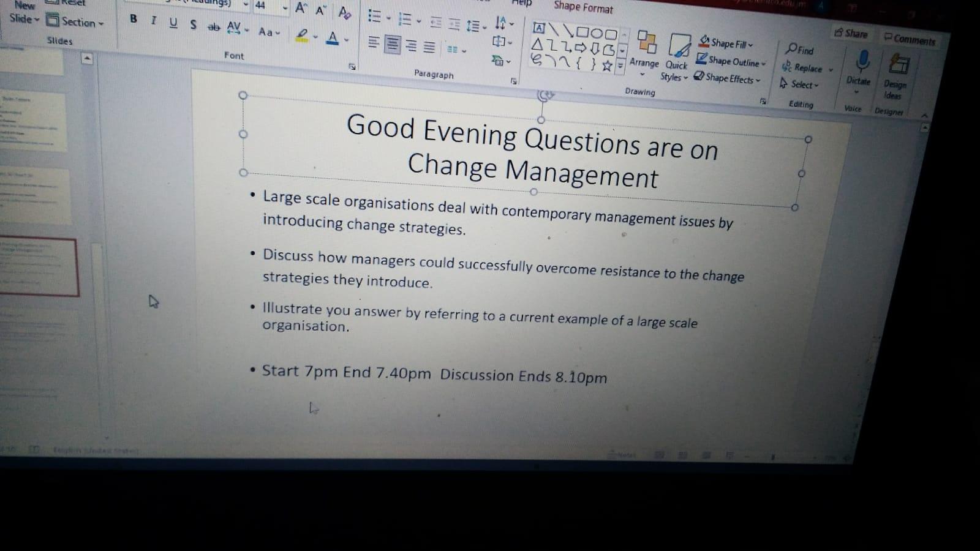Select the Freeform scribble shape

(537, 59)
